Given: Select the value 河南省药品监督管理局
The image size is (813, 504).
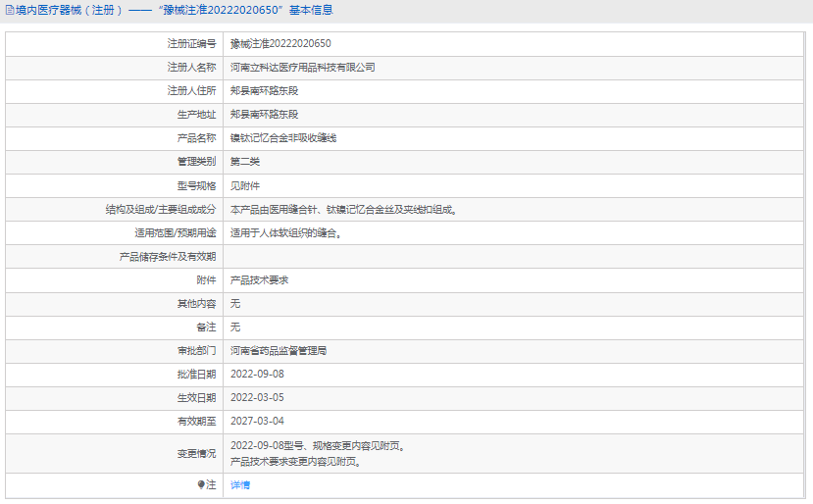Looking at the screenshot, I should point(279,351).
